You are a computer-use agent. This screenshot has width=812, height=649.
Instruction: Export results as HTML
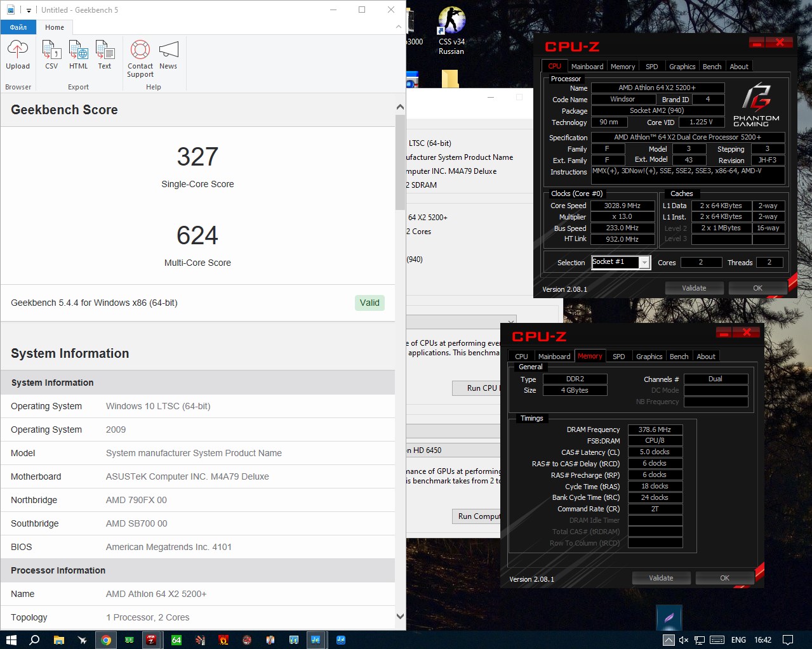(x=79, y=55)
